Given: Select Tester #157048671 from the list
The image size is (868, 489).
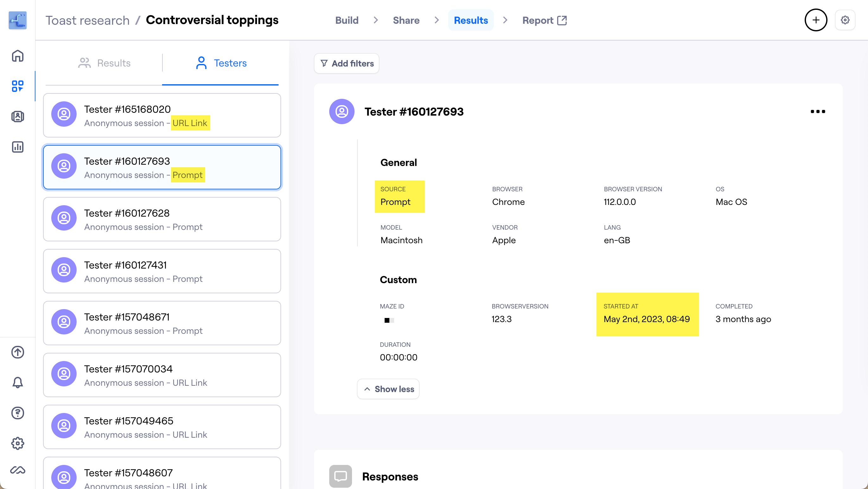Looking at the screenshot, I should 162,323.
